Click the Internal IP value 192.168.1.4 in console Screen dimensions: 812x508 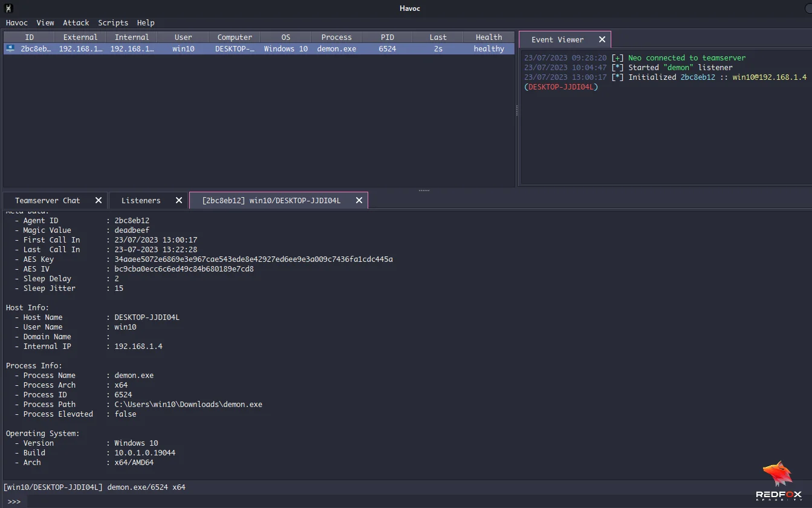(138, 347)
